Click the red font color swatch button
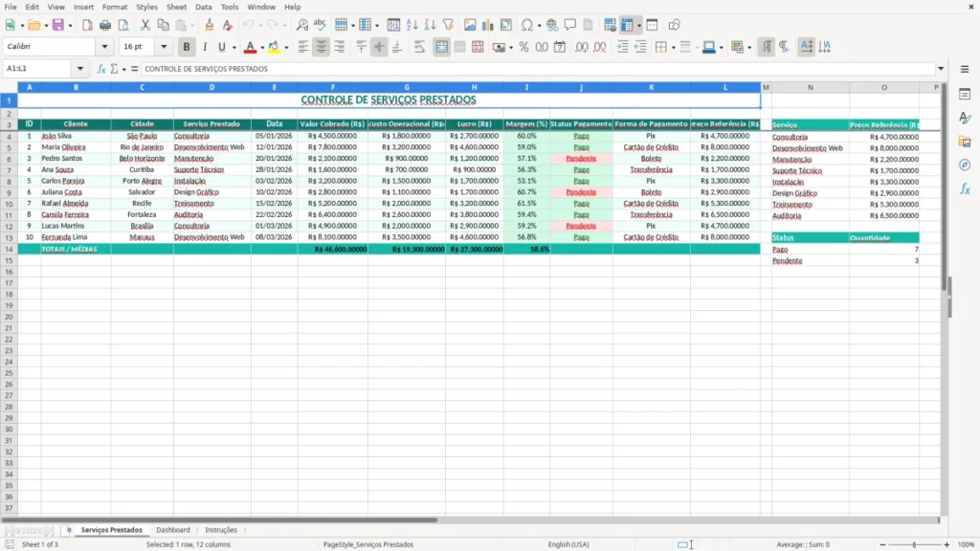 [250, 47]
